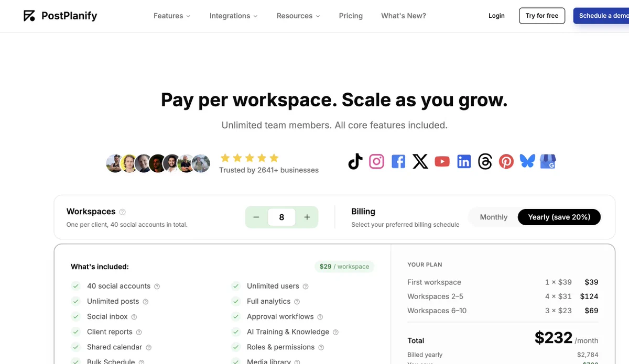Screen dimensions: 629x364
Task: Click info icon next to Unlimited posts
Action: tap(146, 302)
